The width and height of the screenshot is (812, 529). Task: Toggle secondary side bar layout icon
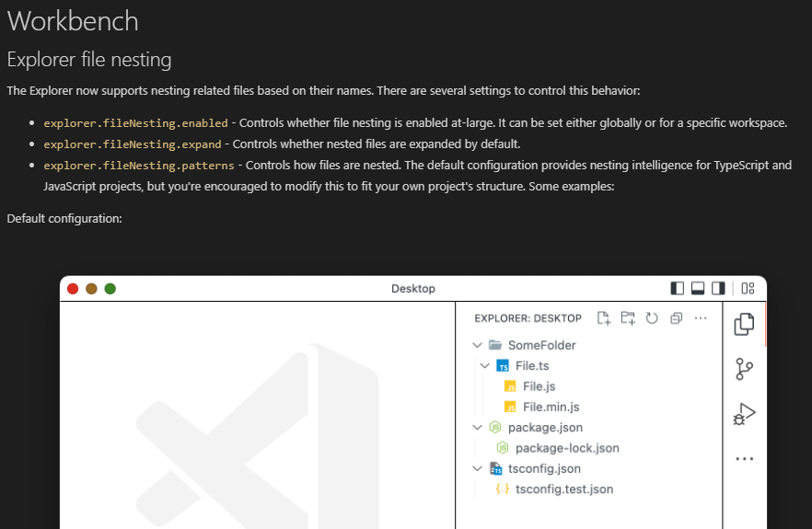[x=718, y=288]
